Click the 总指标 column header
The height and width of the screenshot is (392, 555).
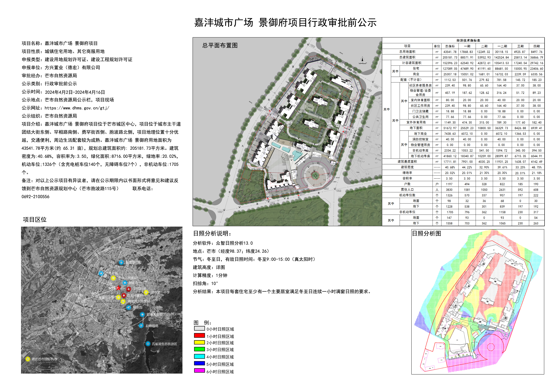[450, 46]
